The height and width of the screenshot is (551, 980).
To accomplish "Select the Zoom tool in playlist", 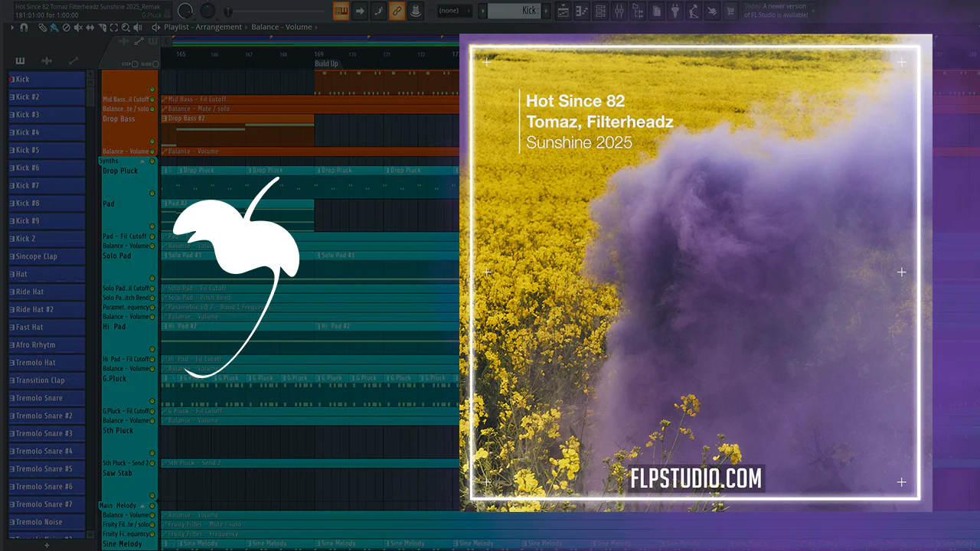I will [x=126, y=28].
